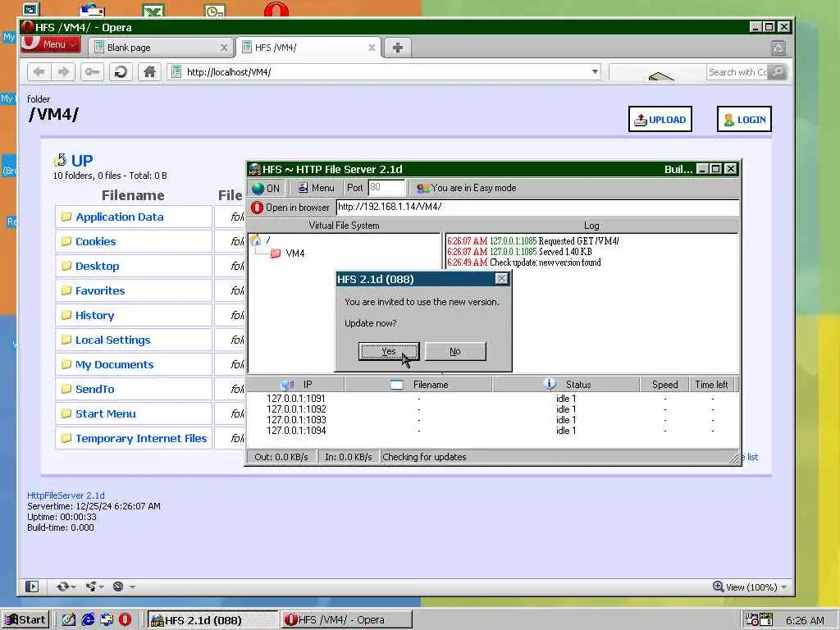Screen dimensions: 840x630
Task: Open the View (100%) zoom dropdown
Action: (750, 587)
